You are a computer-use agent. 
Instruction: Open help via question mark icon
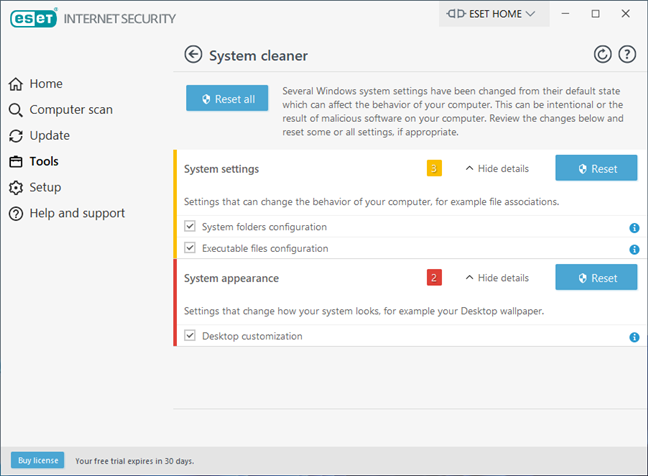(x=627, y=55)
